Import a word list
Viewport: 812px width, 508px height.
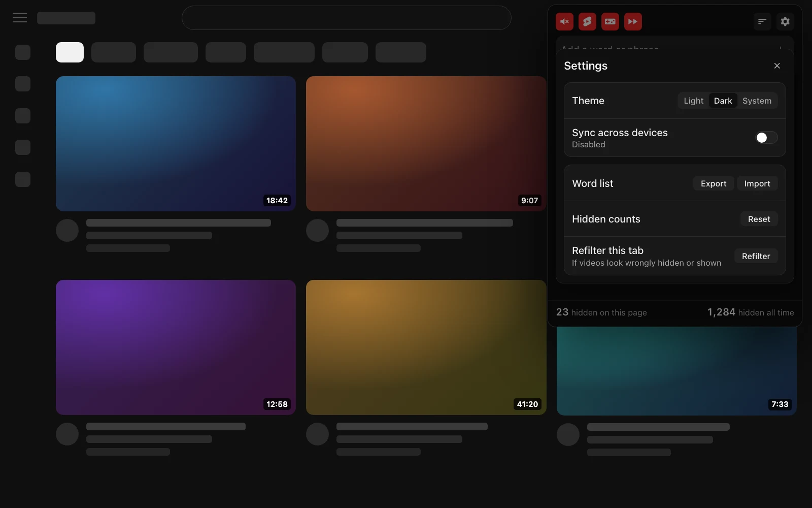pos(757,183)
